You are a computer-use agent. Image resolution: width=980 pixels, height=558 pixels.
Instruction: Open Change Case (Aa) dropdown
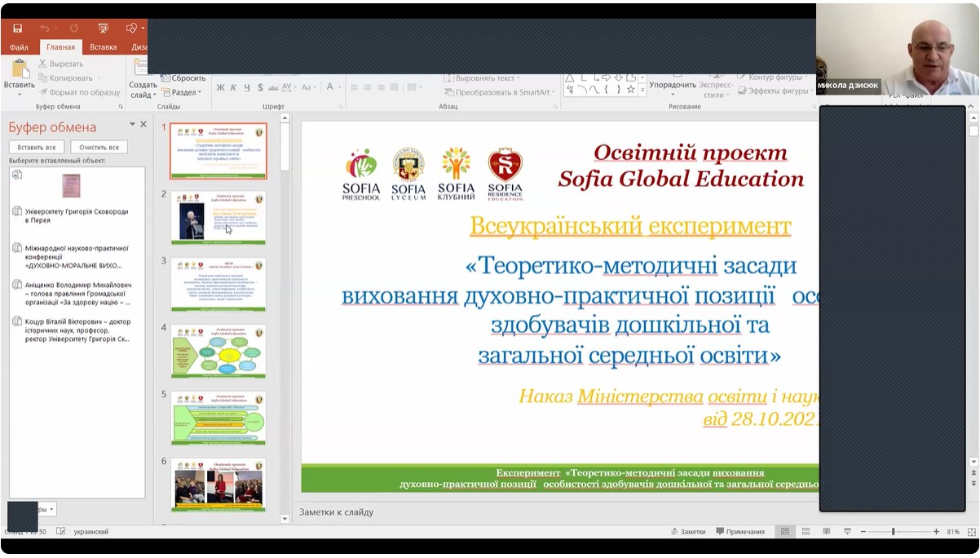(x=313, y=87)
